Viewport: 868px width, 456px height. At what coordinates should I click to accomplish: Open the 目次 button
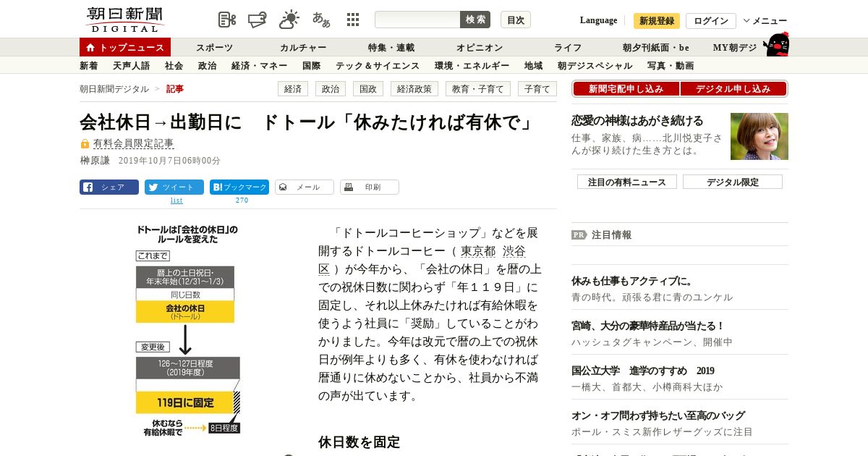516,20
